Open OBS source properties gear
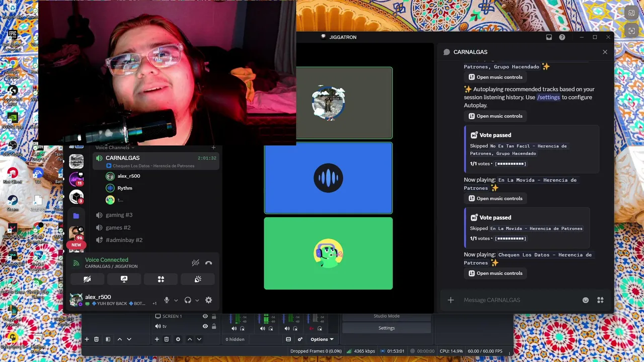644x362 pixels. (178, 339)
